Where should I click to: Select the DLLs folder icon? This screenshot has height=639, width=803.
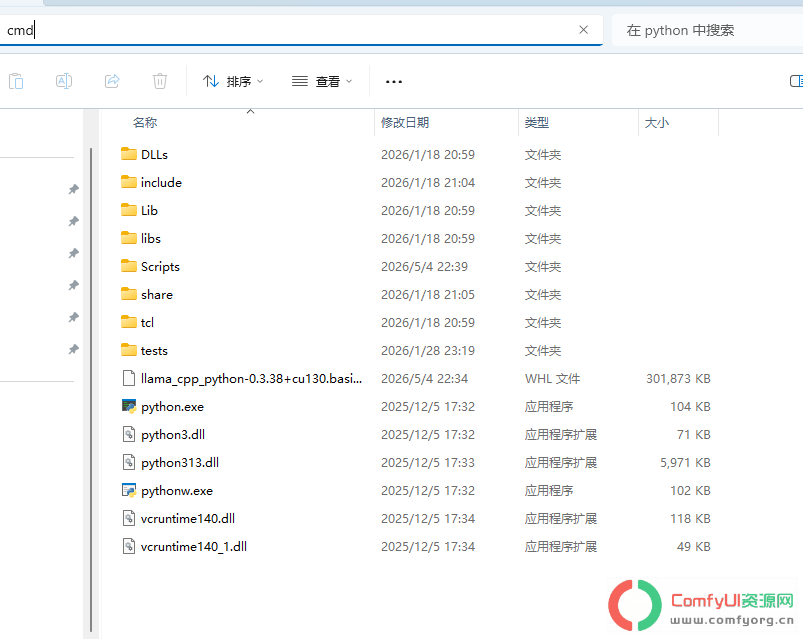[129, 154]
